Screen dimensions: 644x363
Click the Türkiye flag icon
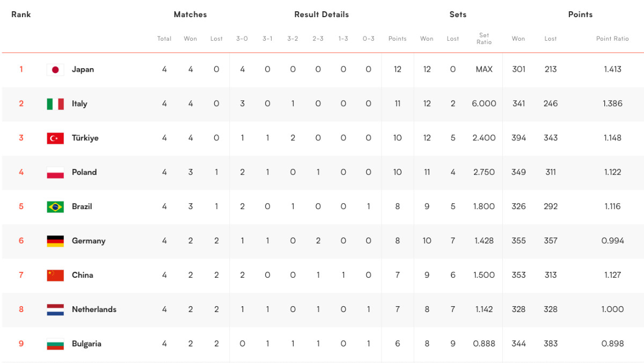pos(55,138)
